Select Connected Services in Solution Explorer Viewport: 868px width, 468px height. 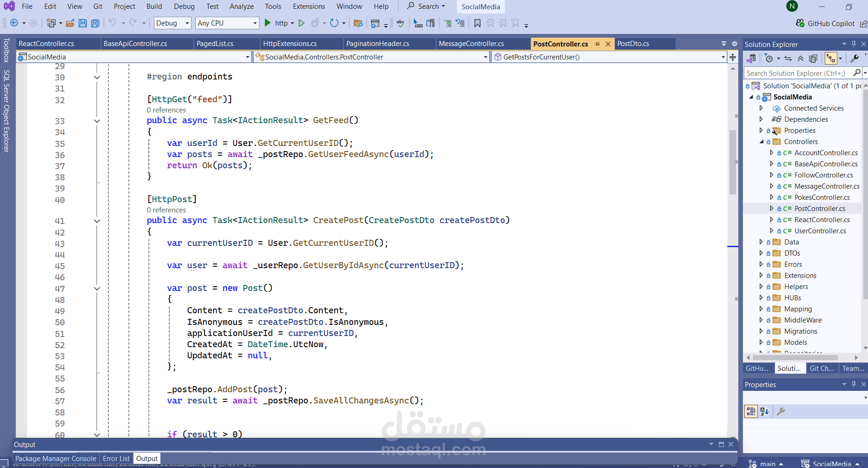click(814, 108)
